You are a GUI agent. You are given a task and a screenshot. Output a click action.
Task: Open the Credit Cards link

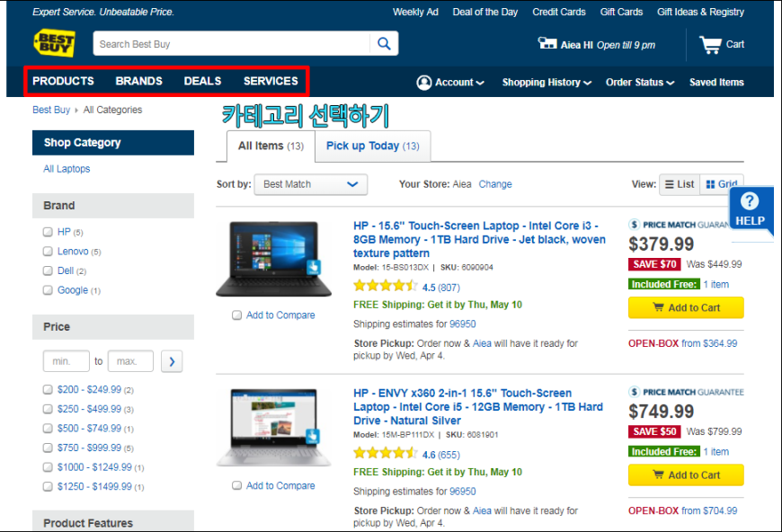559,12
